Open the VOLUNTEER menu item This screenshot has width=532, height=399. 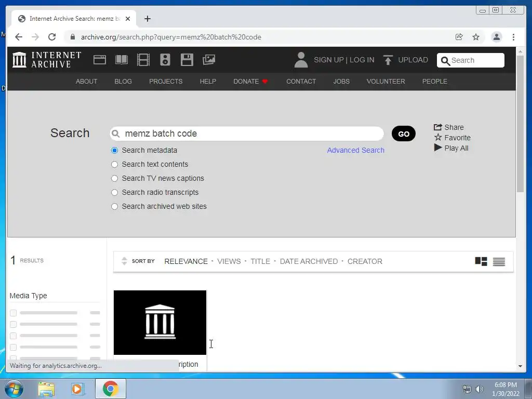[x=386, y=82]
